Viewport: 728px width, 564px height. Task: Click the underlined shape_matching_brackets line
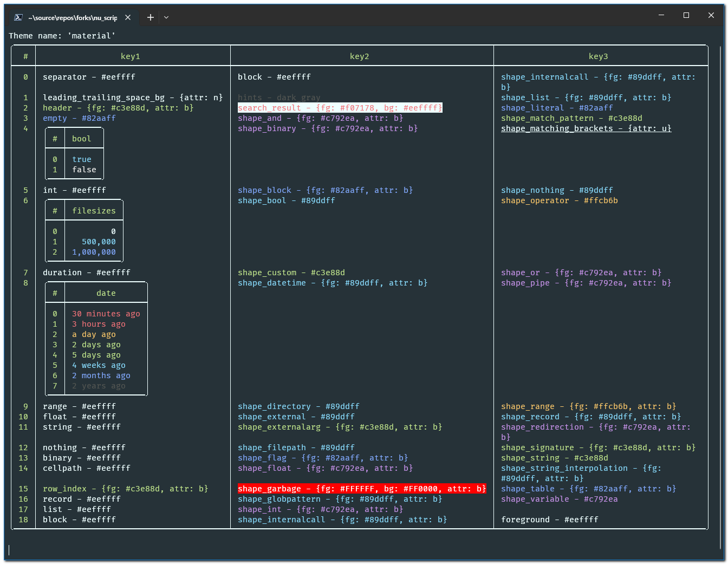(587, 128)
